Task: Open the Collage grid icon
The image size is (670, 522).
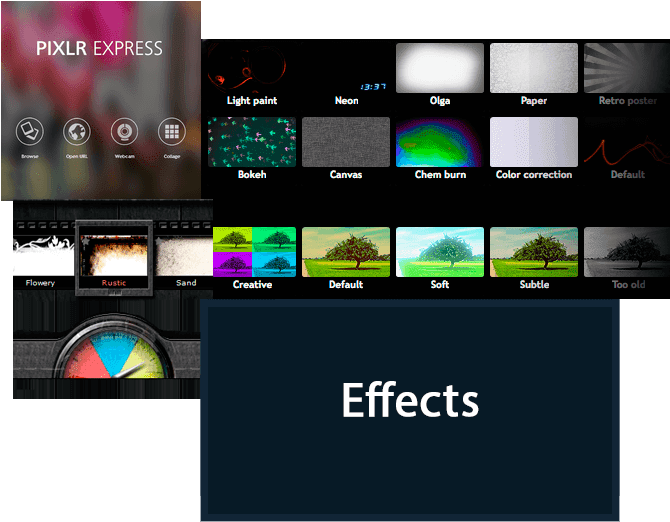Action: (172, 131)
